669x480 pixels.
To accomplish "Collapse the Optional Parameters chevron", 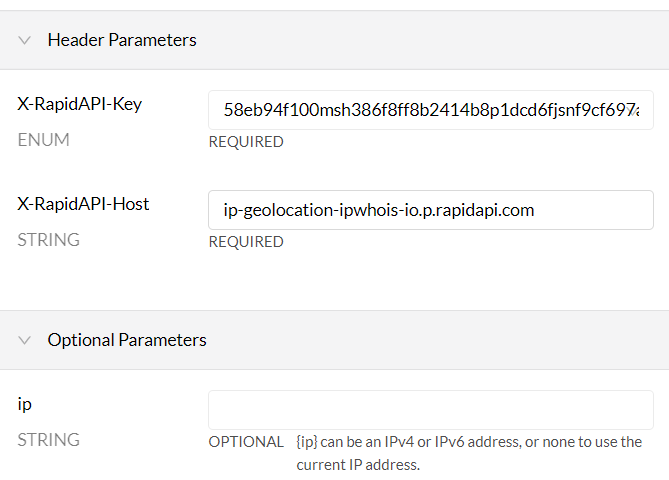I will pyautogui.click(x=25, y=340).
